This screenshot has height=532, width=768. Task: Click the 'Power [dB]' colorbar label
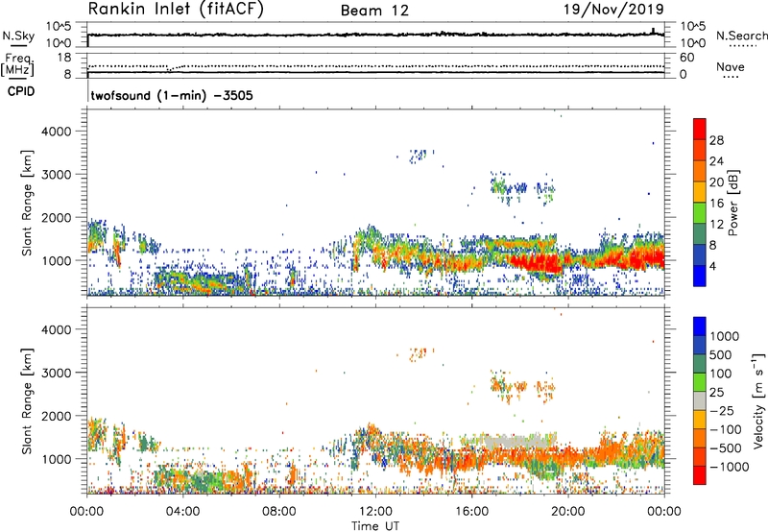pos(732,203)
